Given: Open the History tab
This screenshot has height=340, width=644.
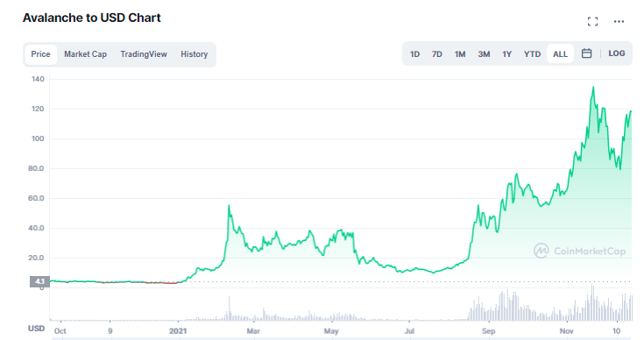Looking at the screenshot, I should (x=195, y=54).
